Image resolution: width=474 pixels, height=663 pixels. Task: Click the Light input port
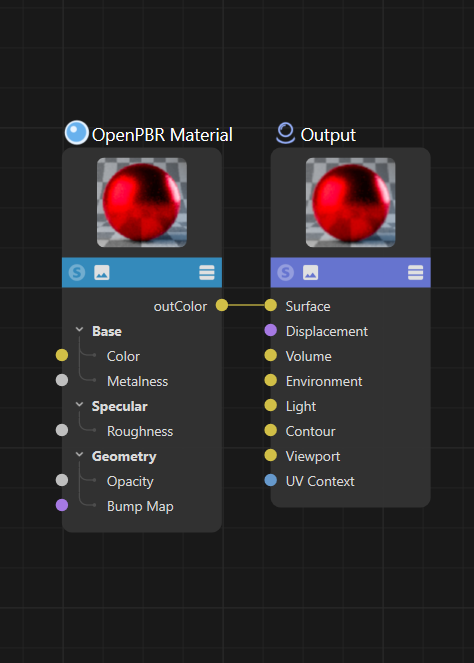(271, 405)
